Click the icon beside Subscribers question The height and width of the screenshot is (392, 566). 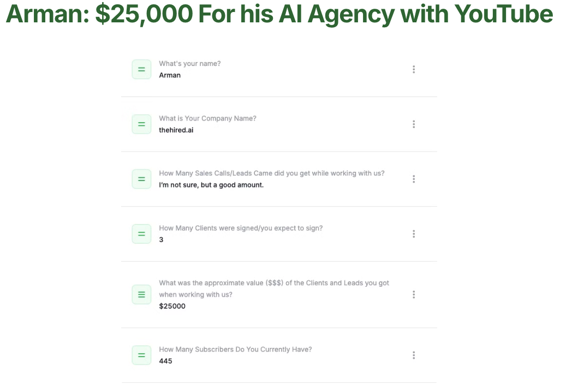click(141, 355)
